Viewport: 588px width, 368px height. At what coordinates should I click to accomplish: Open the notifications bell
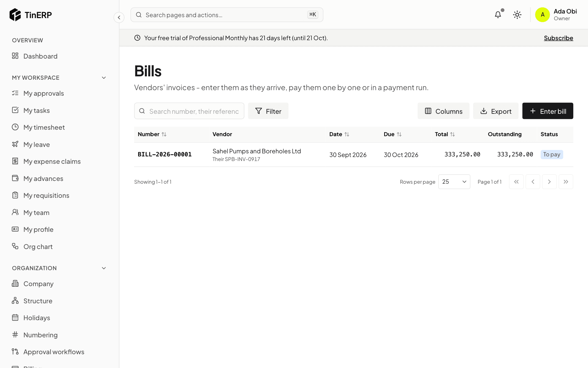click(498, 15)
